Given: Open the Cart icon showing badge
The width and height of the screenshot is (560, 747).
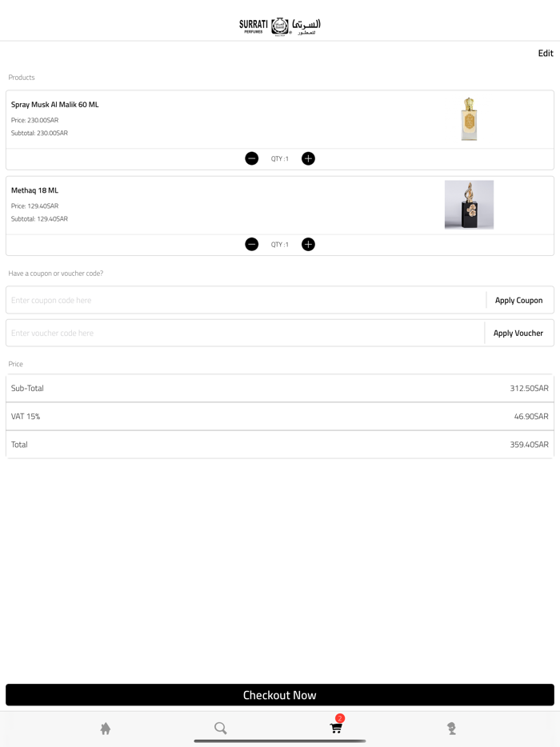Looking at the screenshot, I should coord(336,730).
